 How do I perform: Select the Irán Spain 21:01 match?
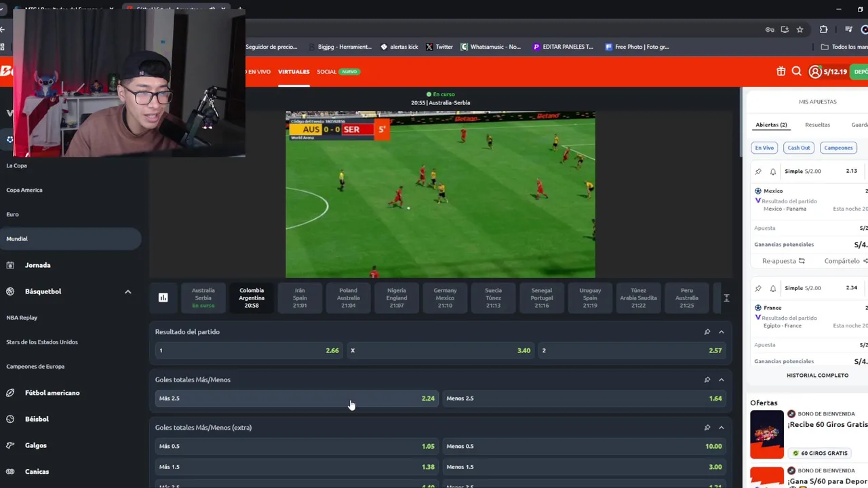click(x=300, y=298)
